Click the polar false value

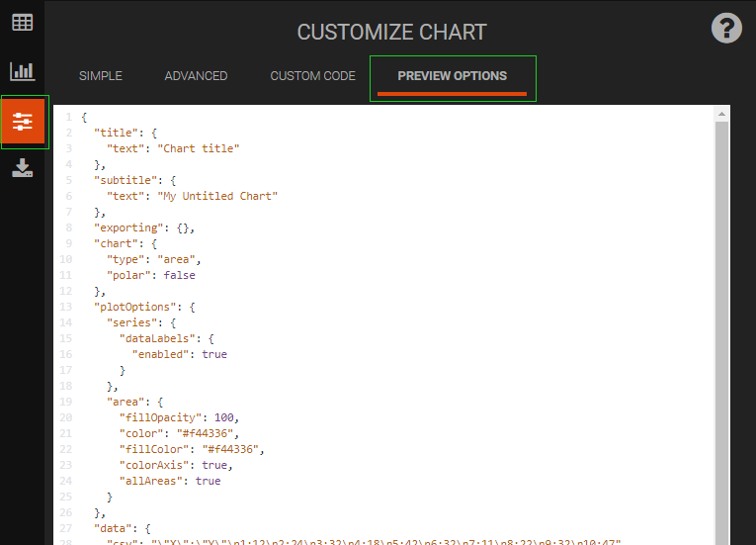click(x=180, y=275)
